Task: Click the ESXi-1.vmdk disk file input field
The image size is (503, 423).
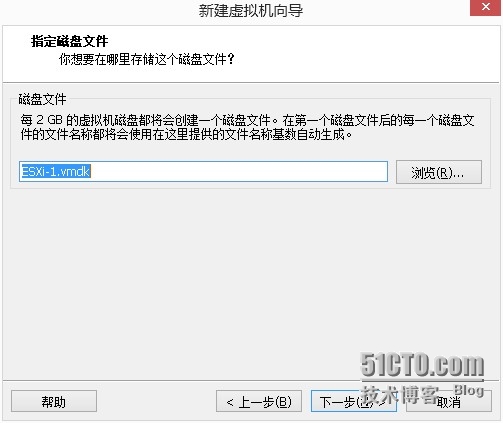Action: (x=203, y=172)
